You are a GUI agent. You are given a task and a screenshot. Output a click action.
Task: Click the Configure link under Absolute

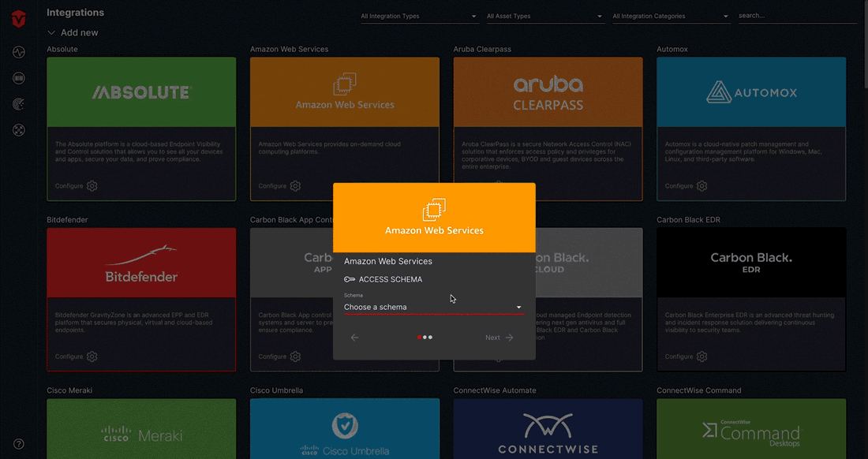pos(69,186)
